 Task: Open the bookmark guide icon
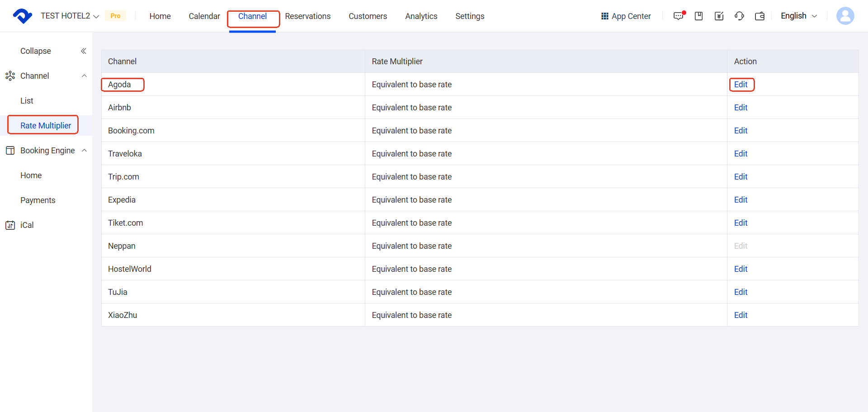698,16
